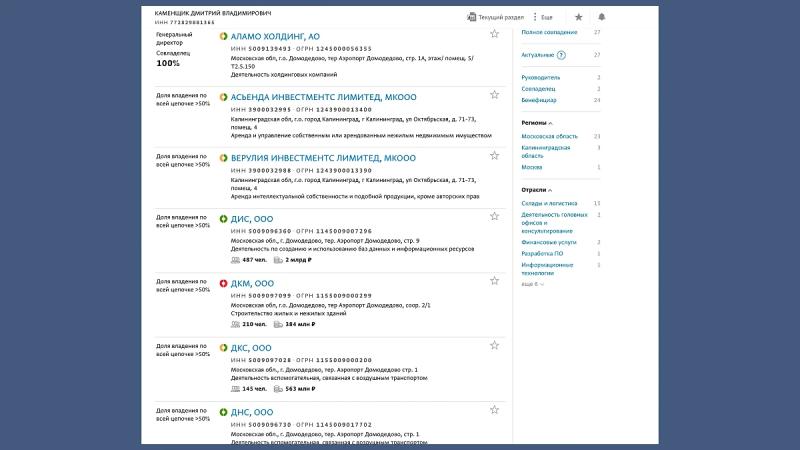Click red status icon beside ДКМ, ООО
800x450 pixels.
(223, 283)
